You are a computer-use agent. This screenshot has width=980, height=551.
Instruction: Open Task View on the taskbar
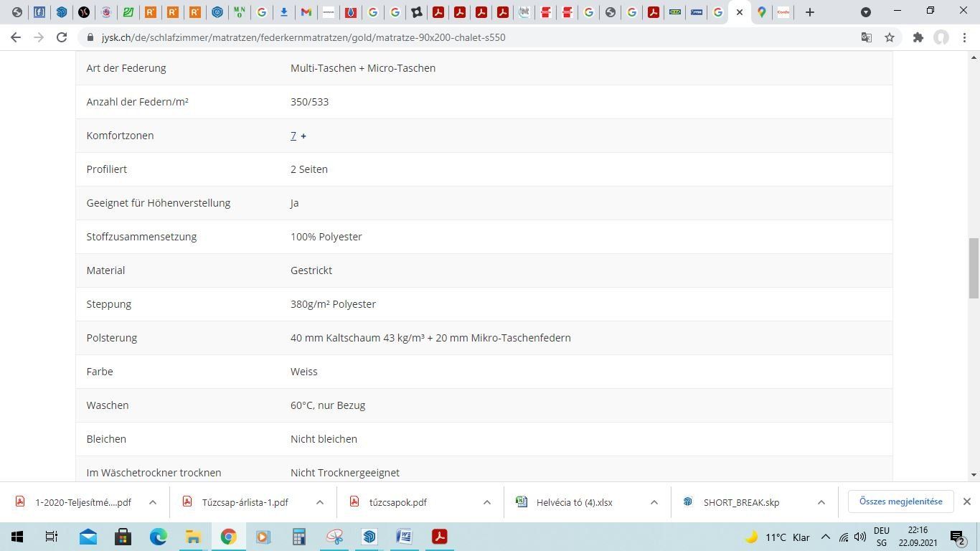coord(52,537)
